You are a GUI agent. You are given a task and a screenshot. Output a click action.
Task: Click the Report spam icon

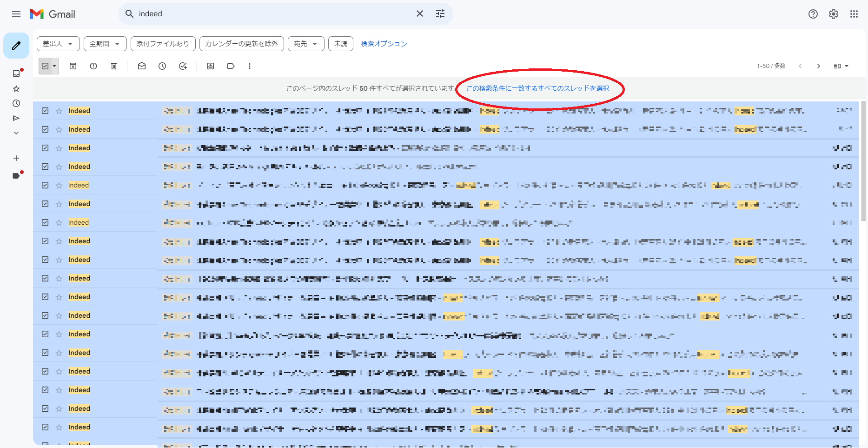point(93,66)
